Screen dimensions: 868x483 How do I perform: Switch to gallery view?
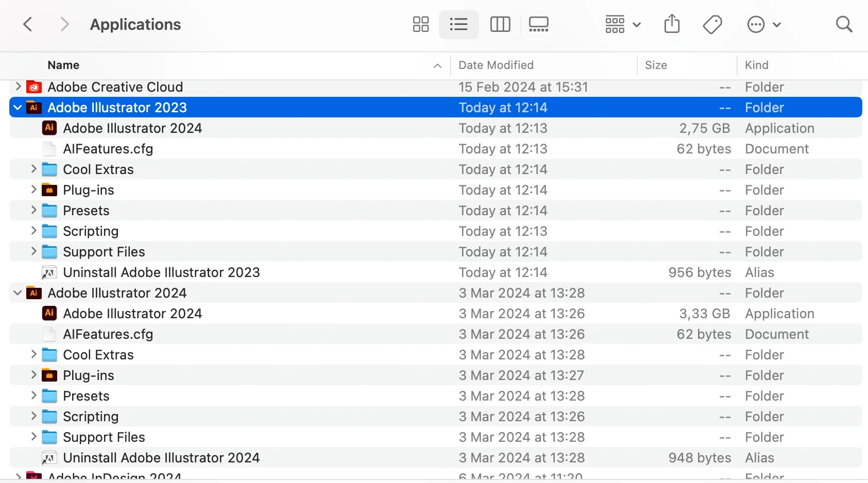[x=538, y=24]
